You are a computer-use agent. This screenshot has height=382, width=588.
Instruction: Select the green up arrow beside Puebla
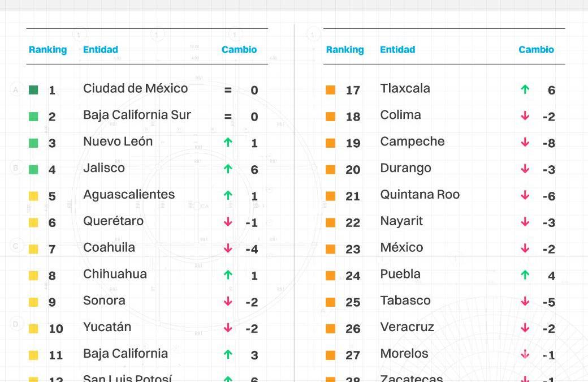point(525,275)
